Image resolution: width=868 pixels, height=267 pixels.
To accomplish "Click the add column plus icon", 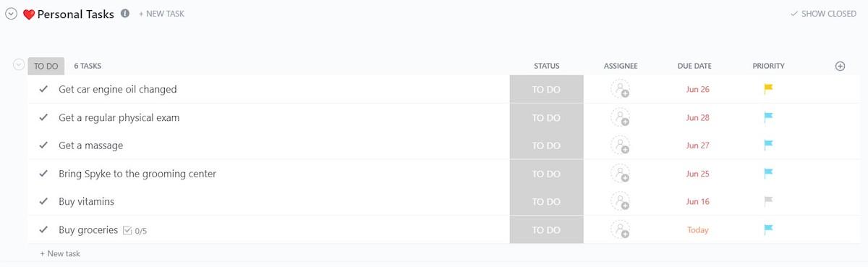I will click(840, 66).
